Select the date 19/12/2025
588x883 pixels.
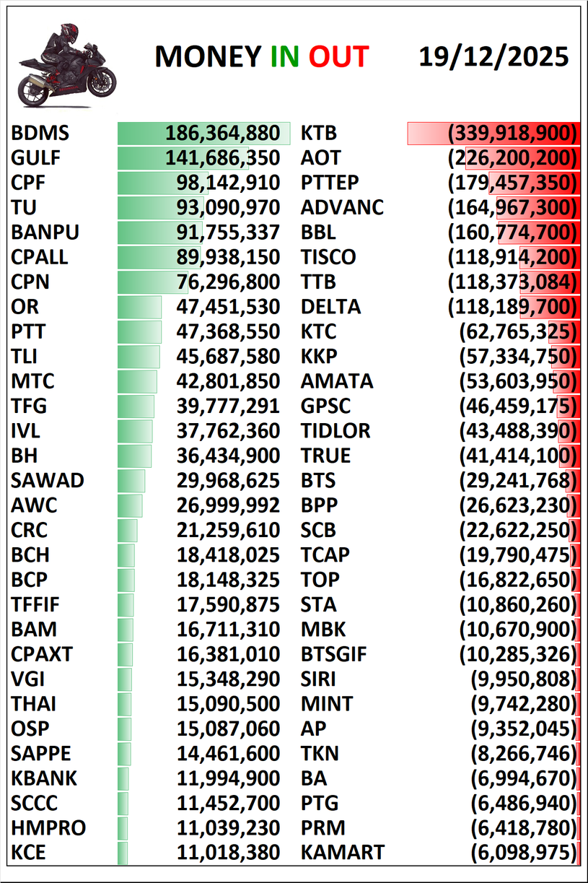pyautogui.click(x=493, y=57)
